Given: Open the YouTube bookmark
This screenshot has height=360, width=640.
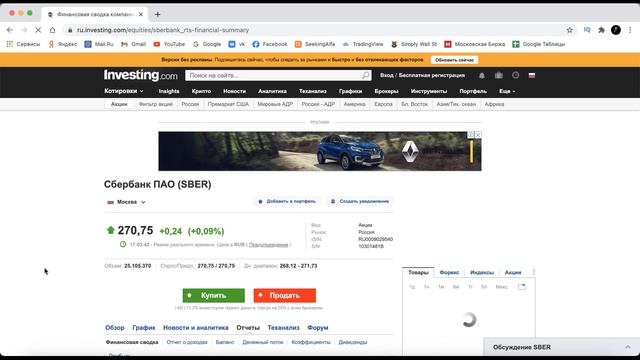Looking at the screenshot, I should [x=169, y=44].
